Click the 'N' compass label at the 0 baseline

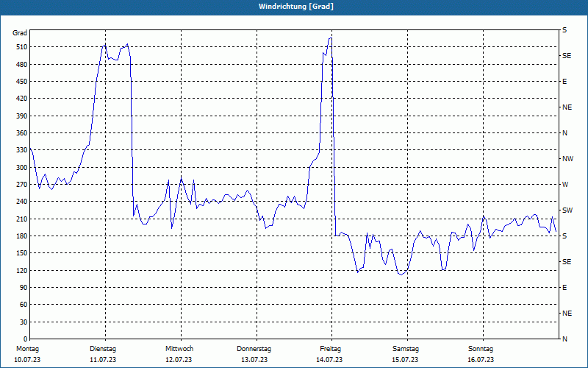click(x=564, y=339)
